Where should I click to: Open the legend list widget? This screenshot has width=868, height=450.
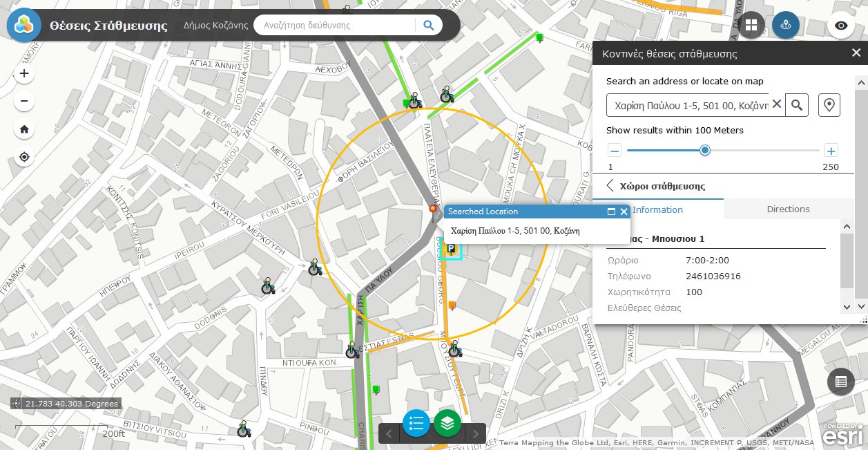(x=416, y=423)
